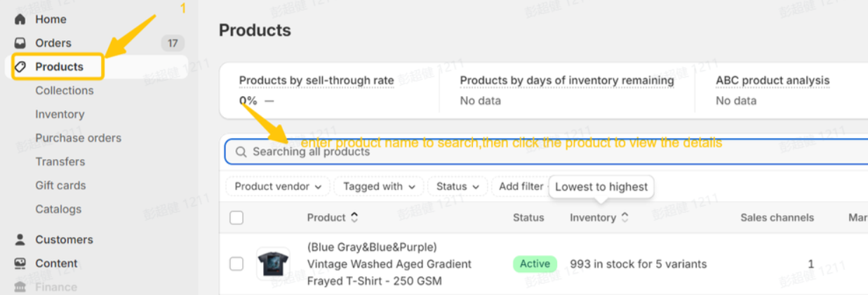The width and height of the screenshot is (868, 295).
Task: Go to Inventory in the sidebar
Action: point(60,114)
